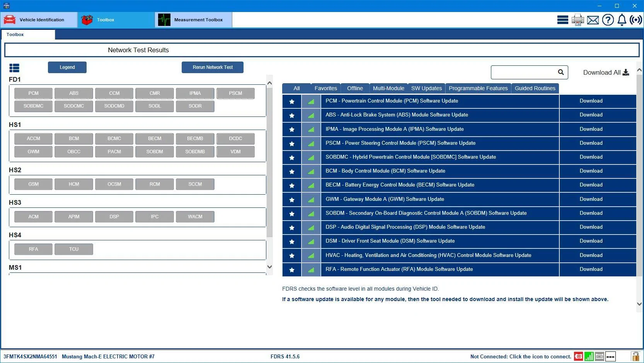644x363 pixels.
Task: Open the Guided Routines tab
Action: pyautogui.click(x=535, y=88)
